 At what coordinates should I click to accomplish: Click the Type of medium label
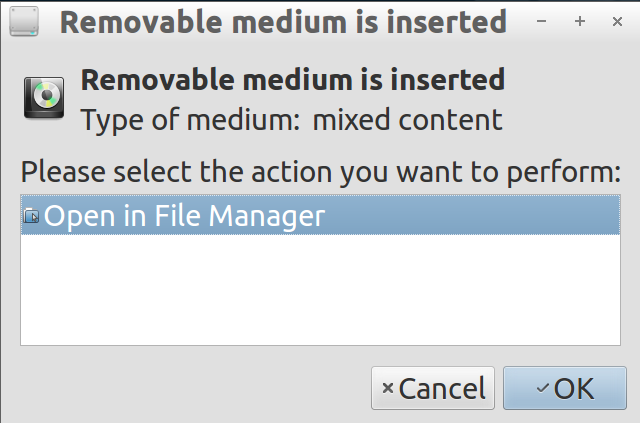tap(190, 121)
